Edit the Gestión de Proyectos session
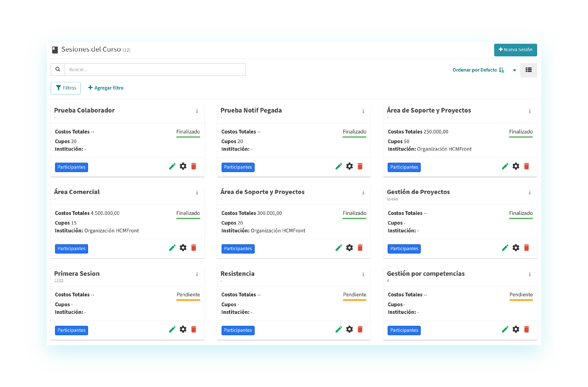This screenshot has width=588, height=387. click(505, 248)
